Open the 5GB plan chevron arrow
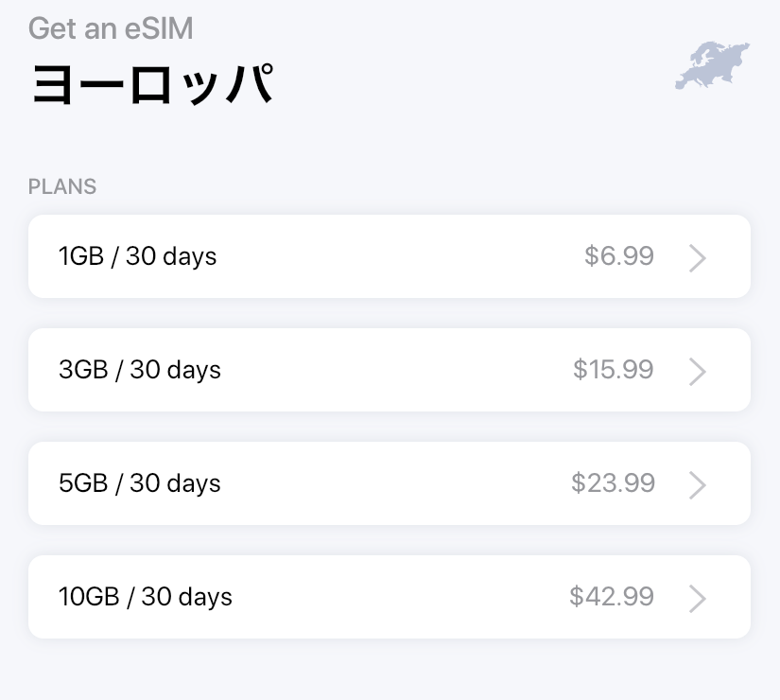 point(698,485)
